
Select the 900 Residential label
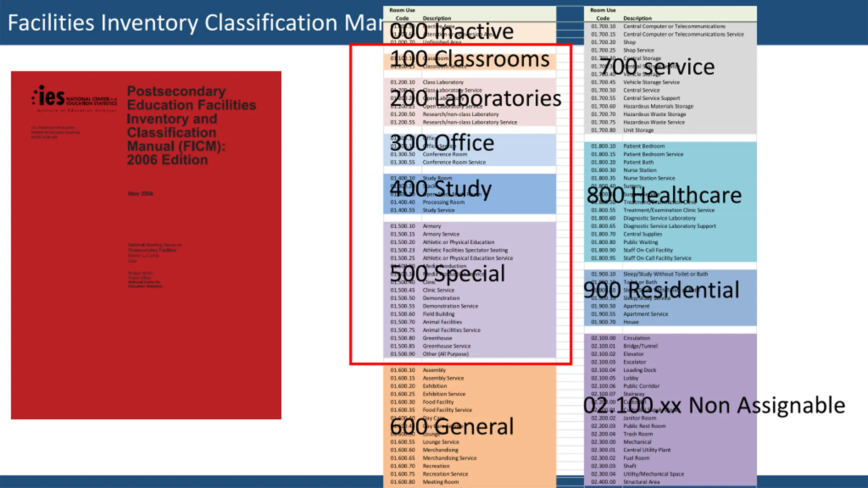coord(661,290)
